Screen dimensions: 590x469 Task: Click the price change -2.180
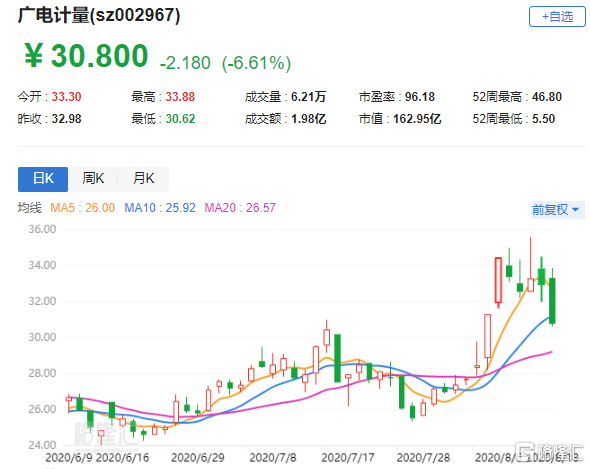[185, 63]
